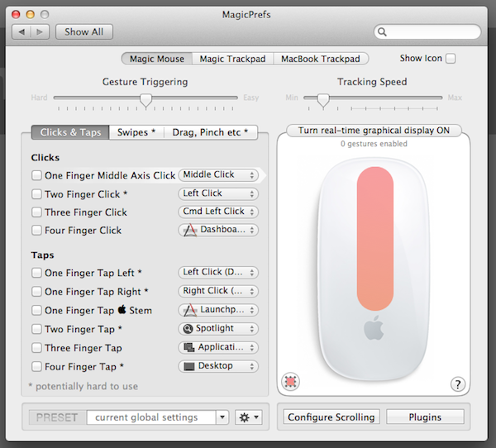496x448 pixels.
Task: Click in the search input field
Action: click(427, 32)
